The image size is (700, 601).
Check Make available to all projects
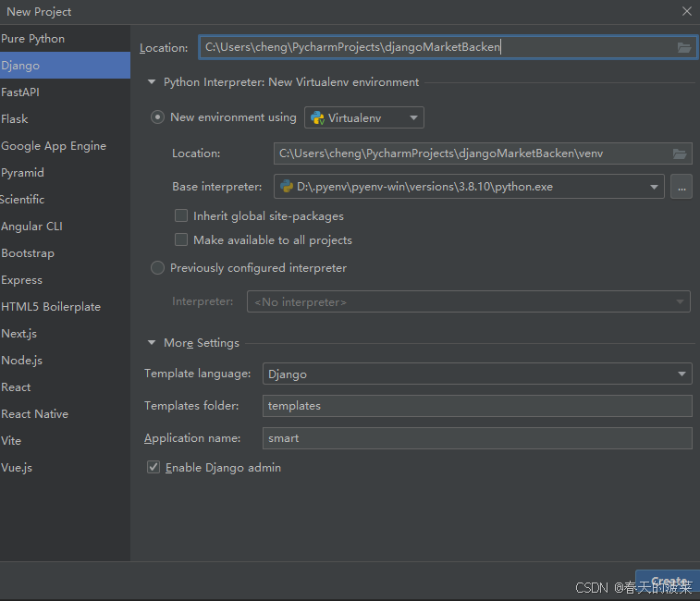[x=181, y=239]
